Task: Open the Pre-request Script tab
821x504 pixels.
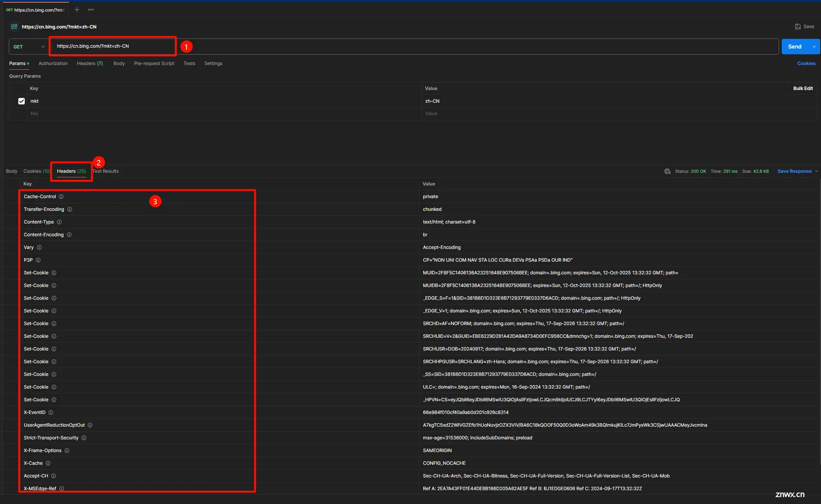Action: coord(154,63)
